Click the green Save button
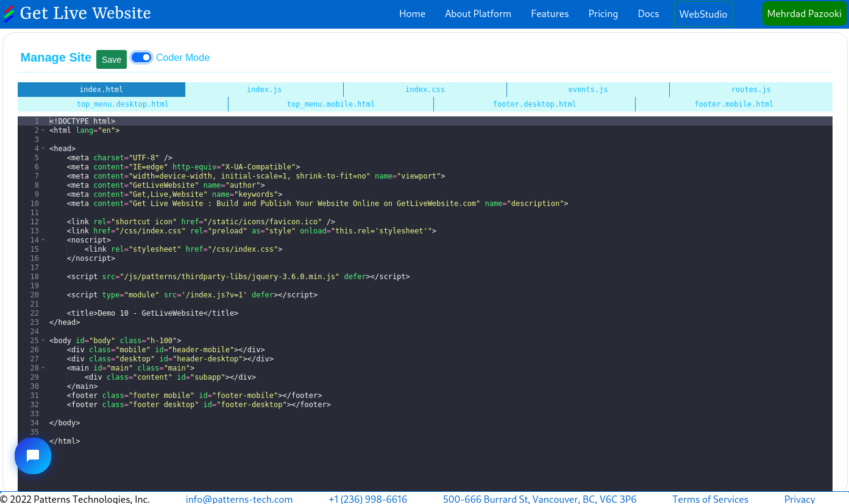The height and width of the screenshot is (504, 849). coord(112,59)
